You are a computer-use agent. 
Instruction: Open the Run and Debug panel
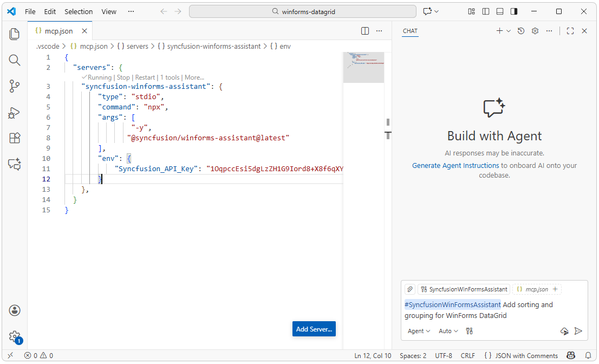[x=14, y=112]
